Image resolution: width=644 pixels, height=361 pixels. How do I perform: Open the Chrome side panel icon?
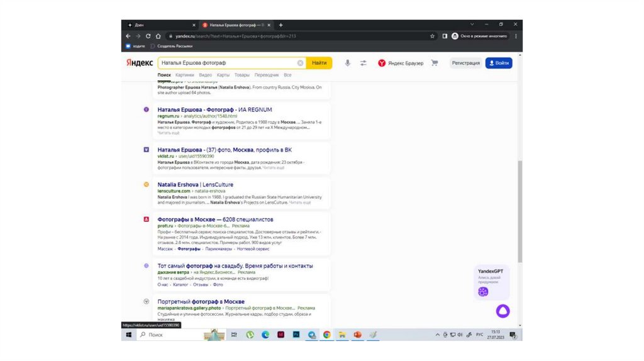pyautogui.click(x=445, y=36)
